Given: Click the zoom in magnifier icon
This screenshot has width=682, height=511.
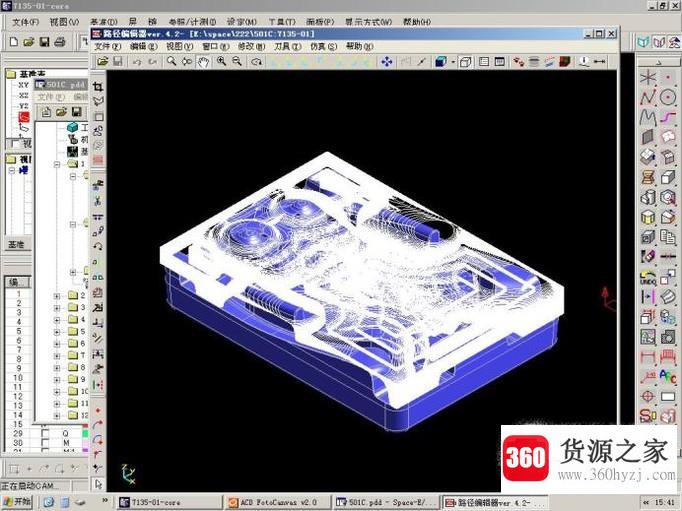Looking at the screenshot, I should click(x=221, y=61).
